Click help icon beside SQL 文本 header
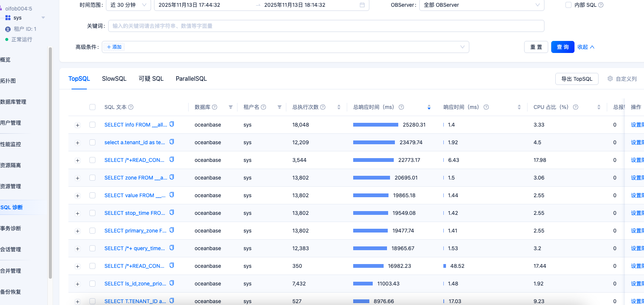 (131, 107)
